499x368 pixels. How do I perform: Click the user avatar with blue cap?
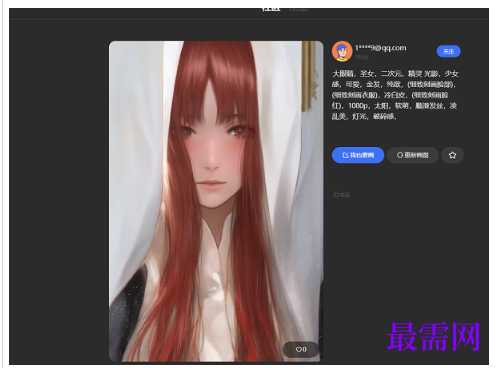pyautogui.click(x=342, y=51)
